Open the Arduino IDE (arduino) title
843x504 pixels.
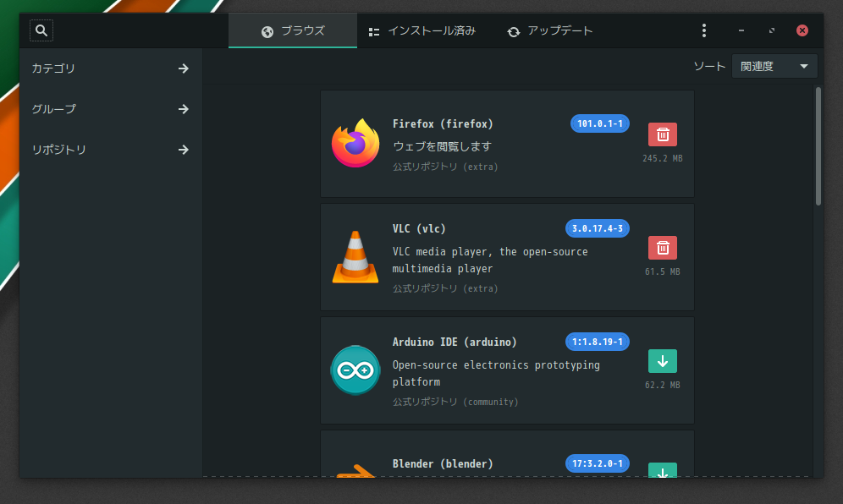[455, 342]
